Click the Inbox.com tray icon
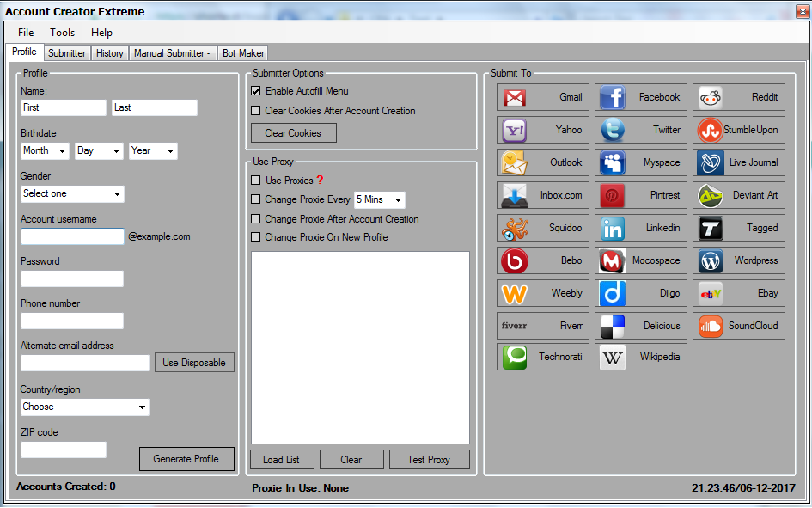 515,195
